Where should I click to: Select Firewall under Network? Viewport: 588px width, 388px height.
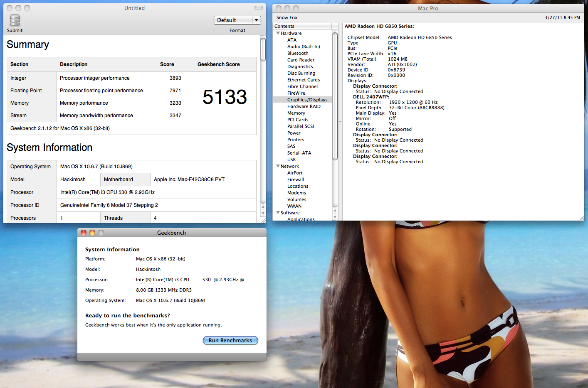tap(296, 179)
